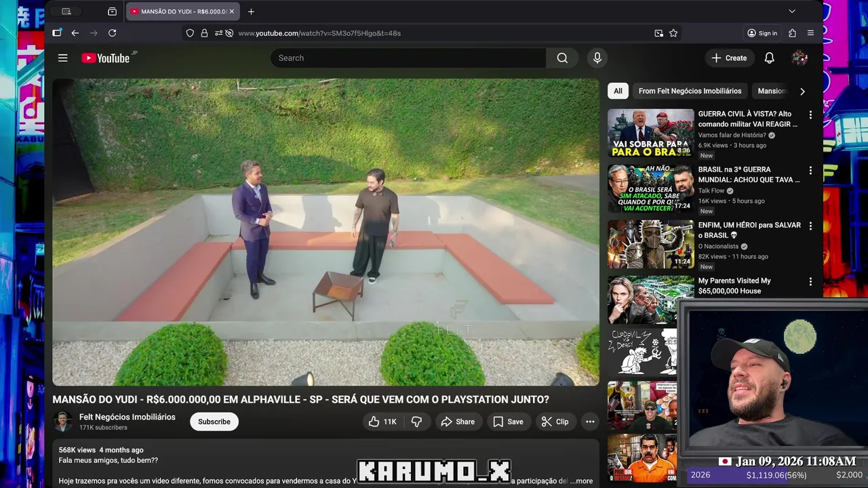Viewport: 868px width, 488px height.
Task: Go back with browser back arrow
Action: [75, 33]
